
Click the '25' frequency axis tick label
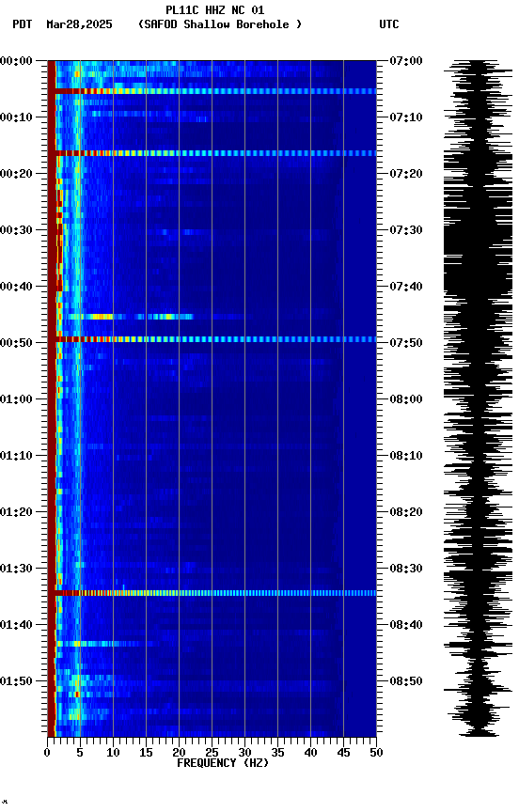(x=212, y=754)
